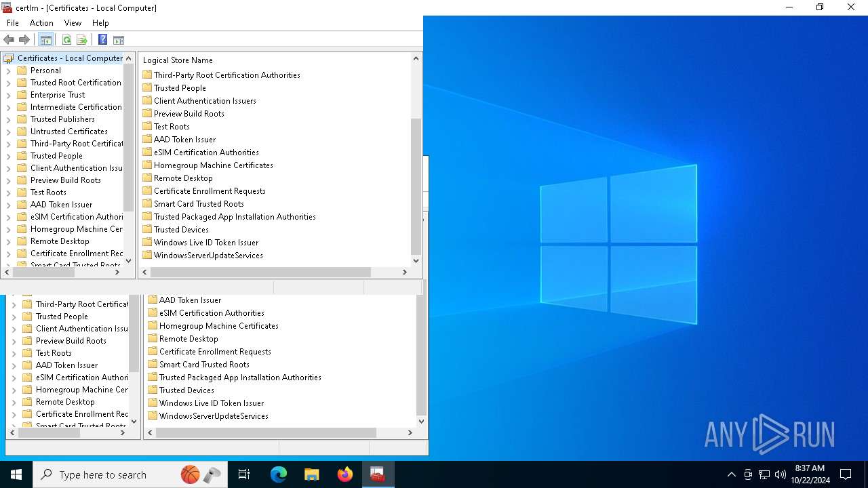Toggle the Show/Hide Action Pane icon

pos(119,40)
